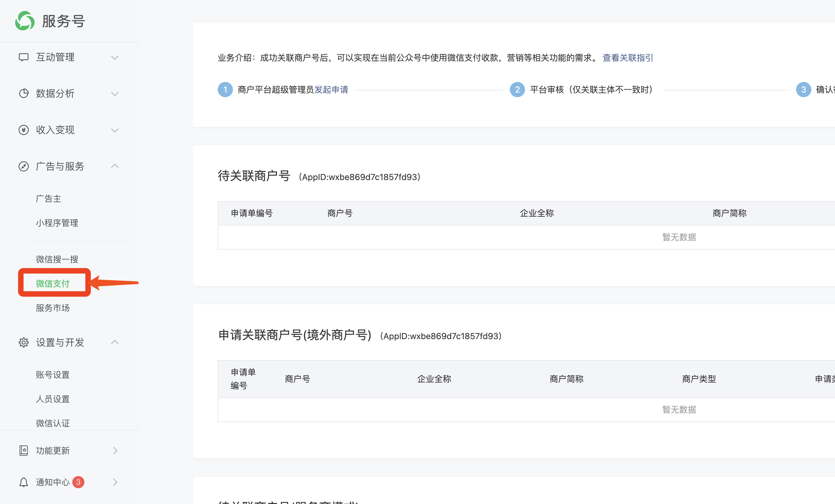Click the step 3 circle indicator

point(803,90)
